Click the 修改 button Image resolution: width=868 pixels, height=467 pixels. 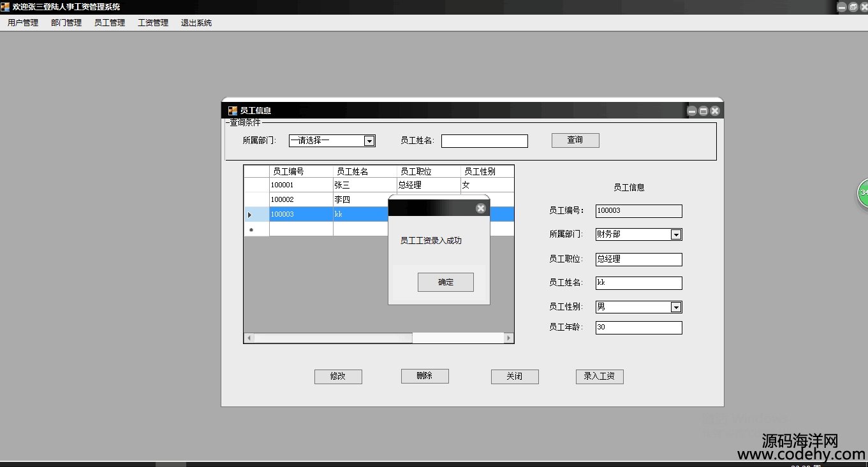tap(338, 377)
